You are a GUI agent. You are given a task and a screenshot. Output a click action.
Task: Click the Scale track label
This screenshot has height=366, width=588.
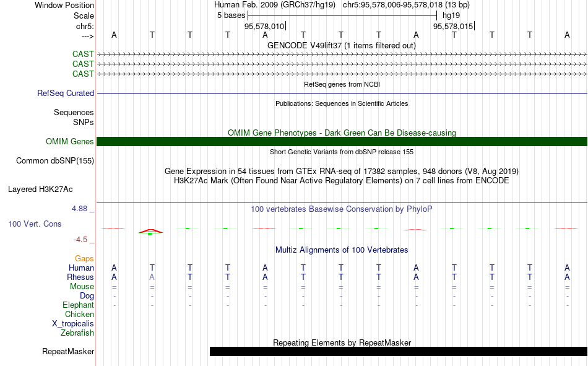[x=84, y=15]
